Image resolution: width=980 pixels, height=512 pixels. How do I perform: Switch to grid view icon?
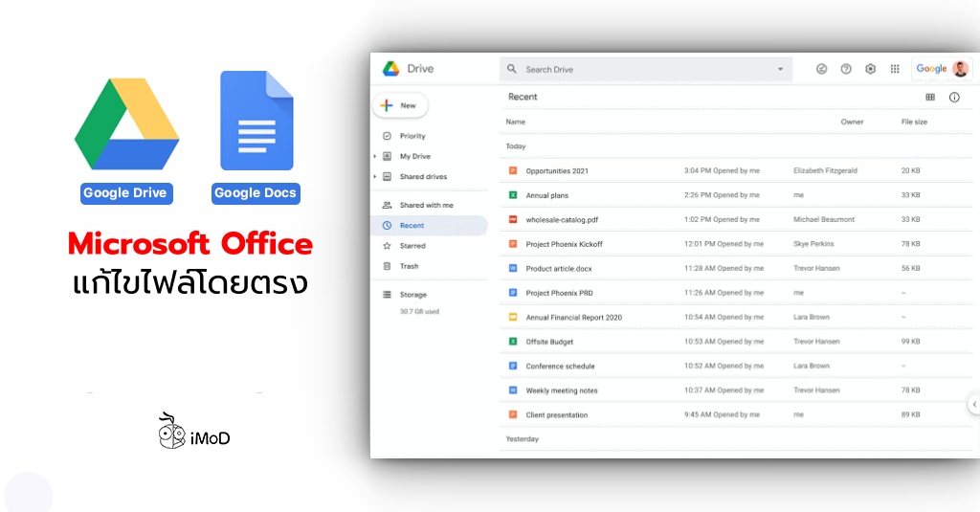point(930,97)
